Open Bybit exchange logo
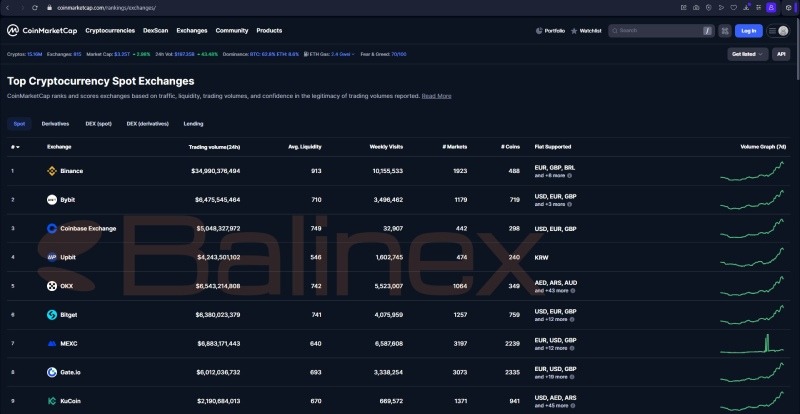Screen dimensions: 800x414 pos(52,200)
